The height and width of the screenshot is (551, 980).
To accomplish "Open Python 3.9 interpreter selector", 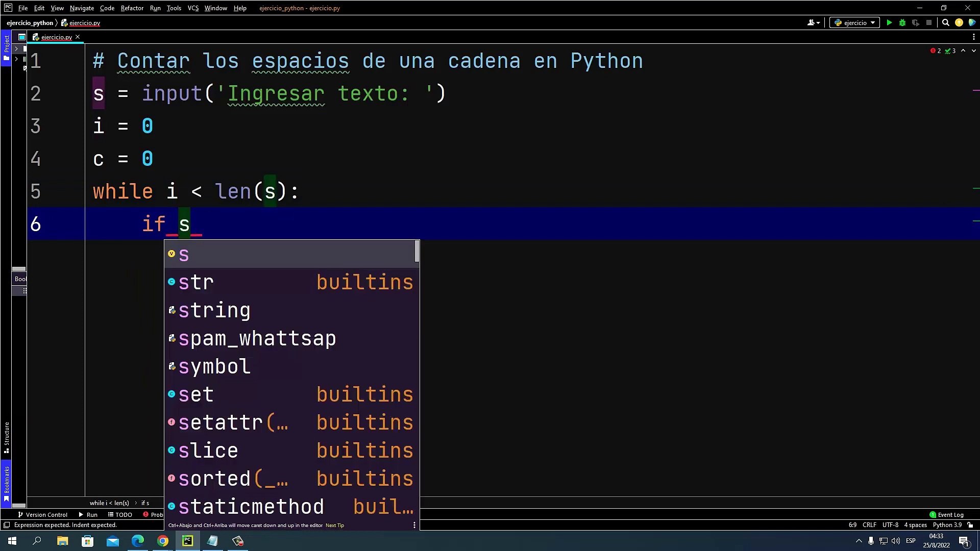I will pos(947,525).
